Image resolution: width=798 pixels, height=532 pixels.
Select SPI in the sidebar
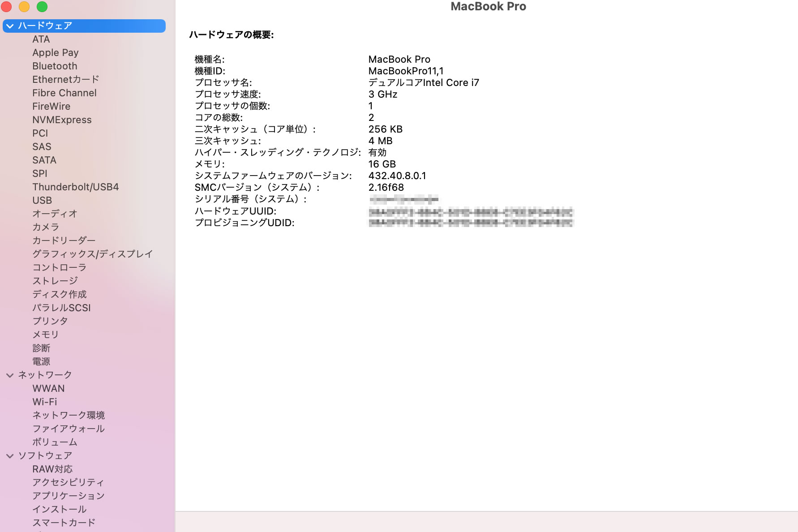pos(40,174)
